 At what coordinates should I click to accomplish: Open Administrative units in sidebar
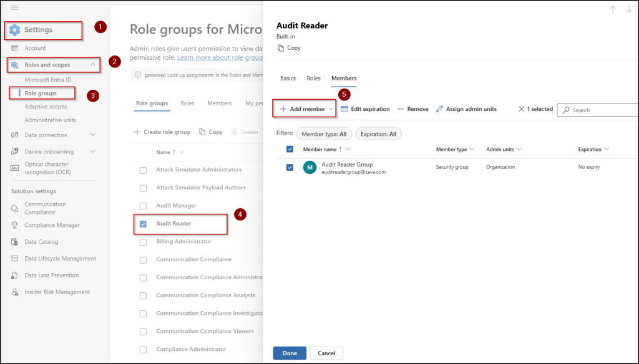pos(50,120)
